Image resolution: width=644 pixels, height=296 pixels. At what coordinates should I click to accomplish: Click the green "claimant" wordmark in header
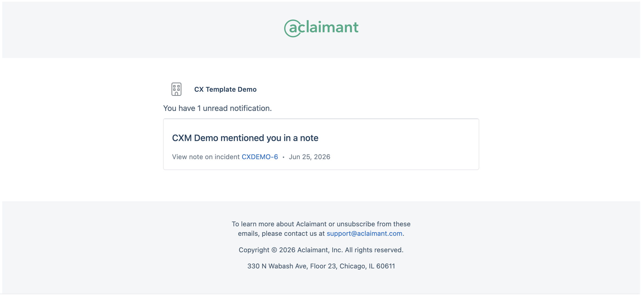coord(328,27)
